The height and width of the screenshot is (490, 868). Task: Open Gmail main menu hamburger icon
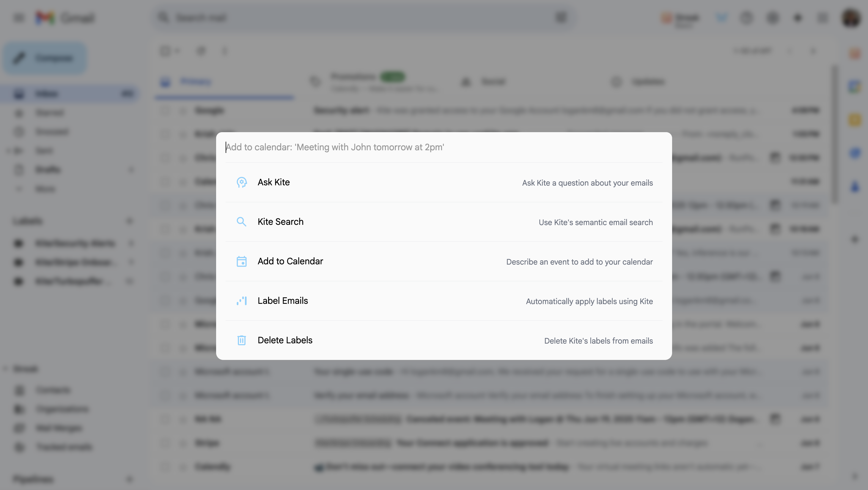click(x=19, y=18)
